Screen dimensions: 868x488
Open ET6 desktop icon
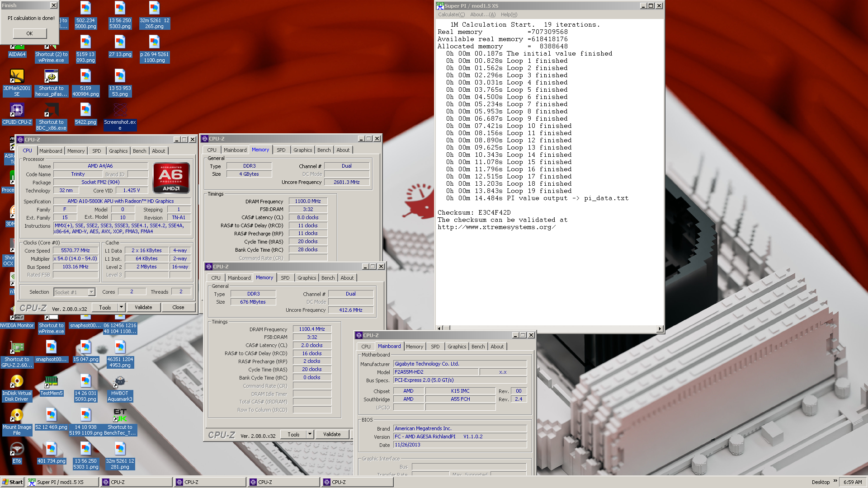pos(17,453)
